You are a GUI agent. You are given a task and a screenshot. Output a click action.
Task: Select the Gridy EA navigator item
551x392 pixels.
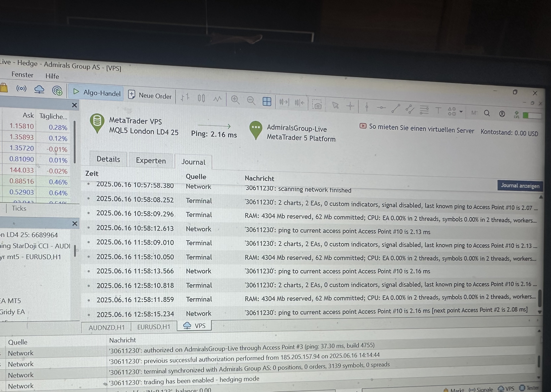[x=12, y=312]
